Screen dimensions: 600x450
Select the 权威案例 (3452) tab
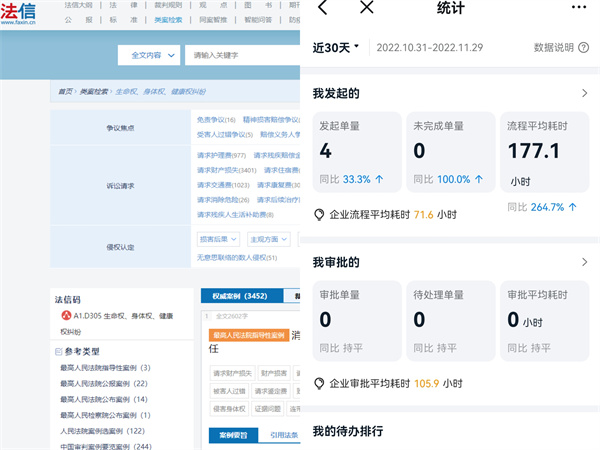pyautogui.click(x=242, y=296)
